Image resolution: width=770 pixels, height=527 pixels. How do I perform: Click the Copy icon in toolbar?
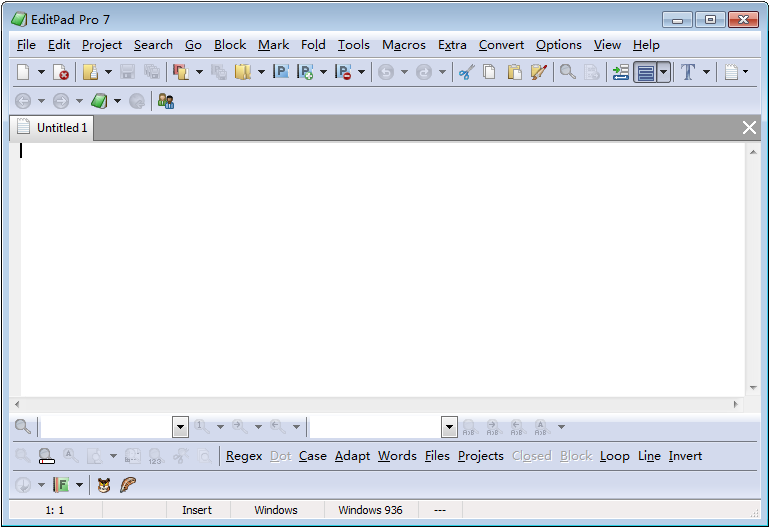489,72
